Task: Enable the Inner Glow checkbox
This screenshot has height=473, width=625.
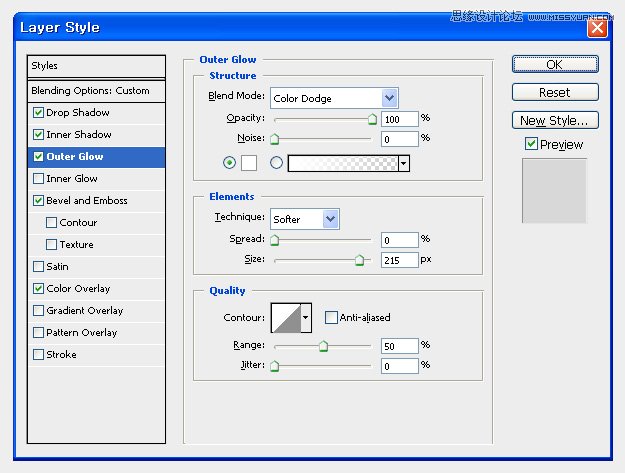Action: (x=38, y=178)
